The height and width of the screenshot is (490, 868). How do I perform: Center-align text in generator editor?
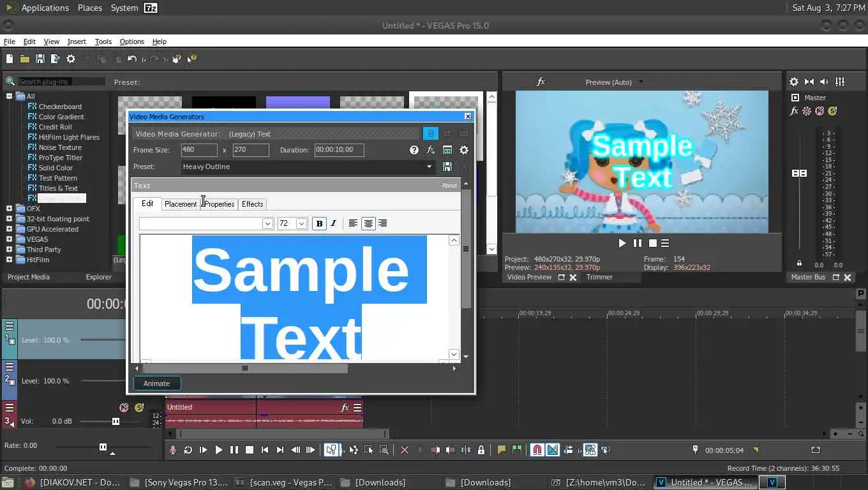pos(368,223)
